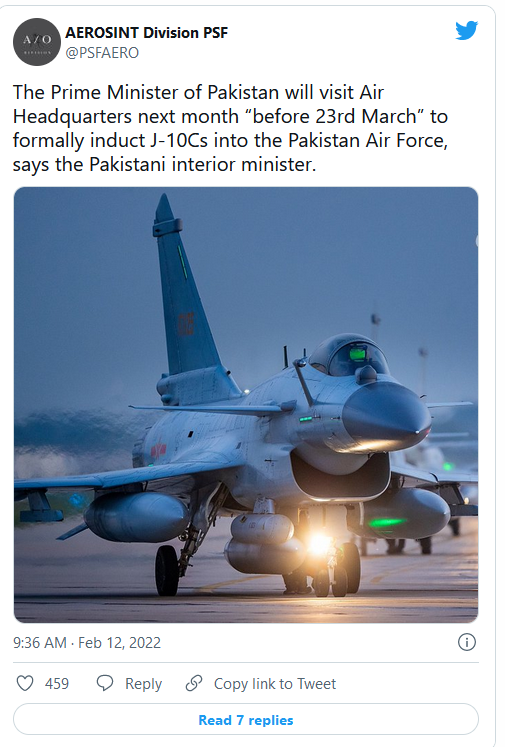Click the Read 7 replies button
The width and height of the screenshot is (505, 747).
[x=246, y=719]
